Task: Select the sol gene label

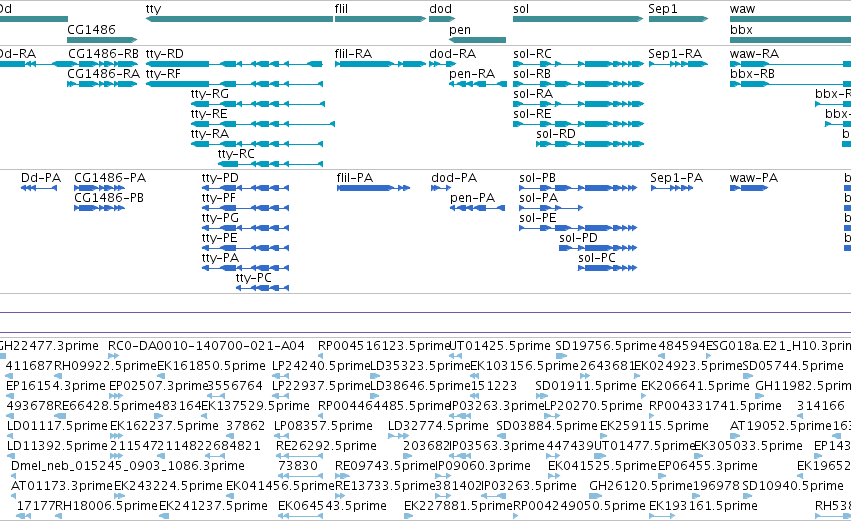Action: coord(521,9)
